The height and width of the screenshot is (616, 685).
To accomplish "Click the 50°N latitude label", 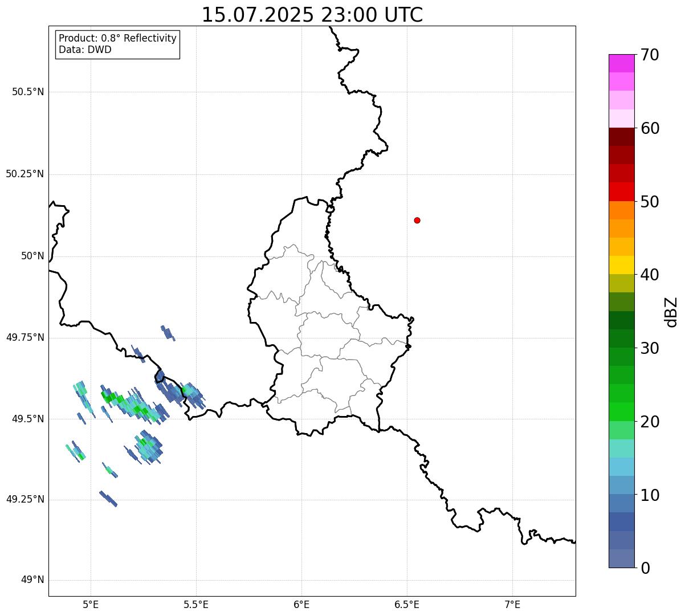I will (32, 256).
